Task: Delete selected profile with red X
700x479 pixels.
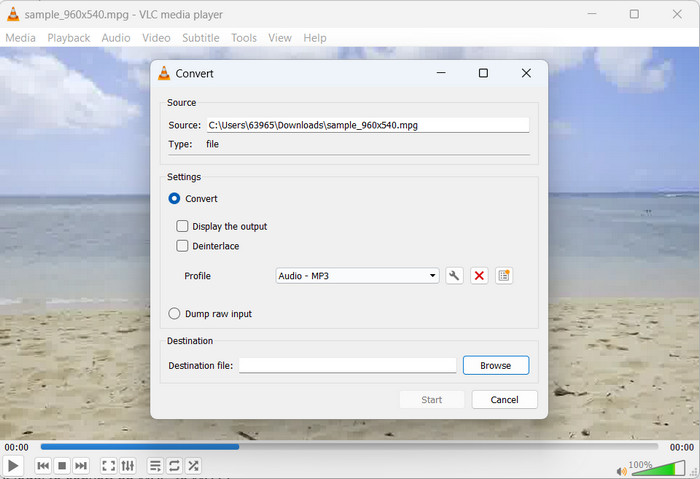Action: pos(479,276)
